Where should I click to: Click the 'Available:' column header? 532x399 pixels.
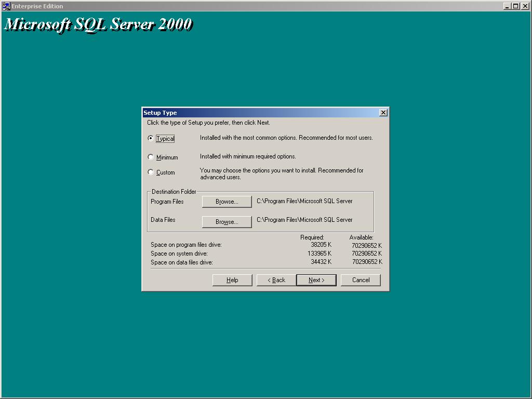tap(362, 237)
